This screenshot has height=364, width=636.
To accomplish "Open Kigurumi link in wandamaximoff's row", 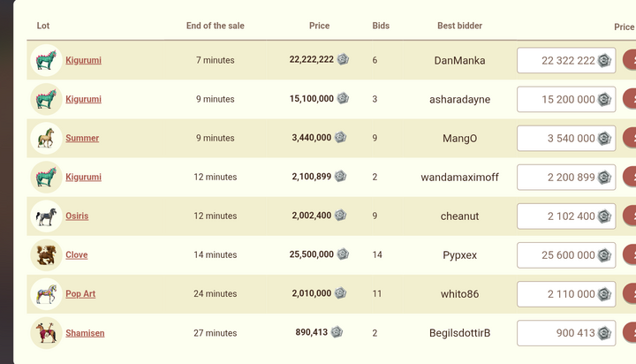I will [83, 177].
